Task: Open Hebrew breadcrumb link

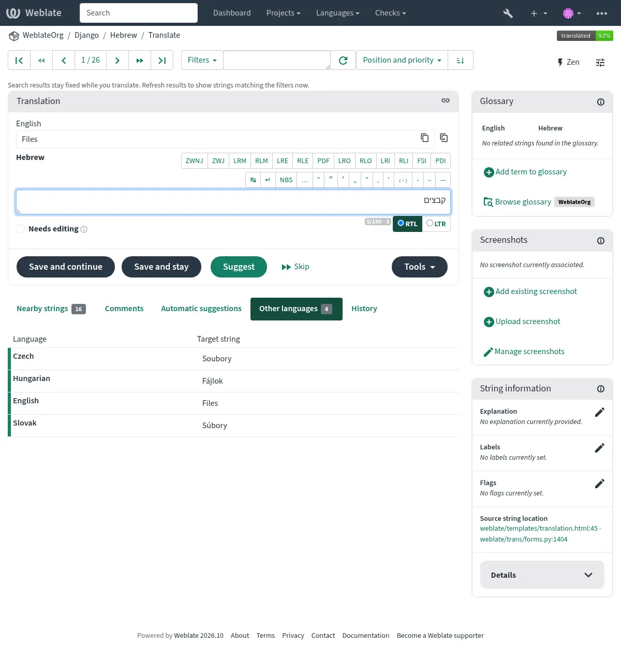Action: [x=124, y=35]
